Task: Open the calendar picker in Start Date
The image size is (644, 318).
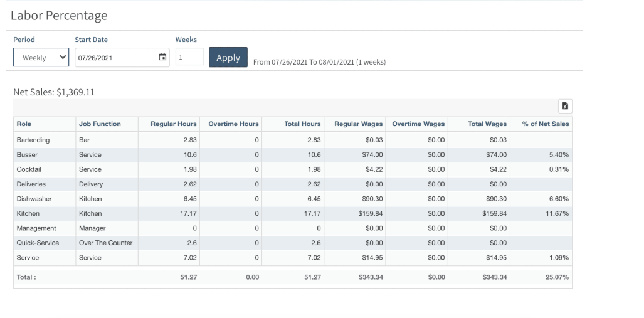Action: coord(162,57)
